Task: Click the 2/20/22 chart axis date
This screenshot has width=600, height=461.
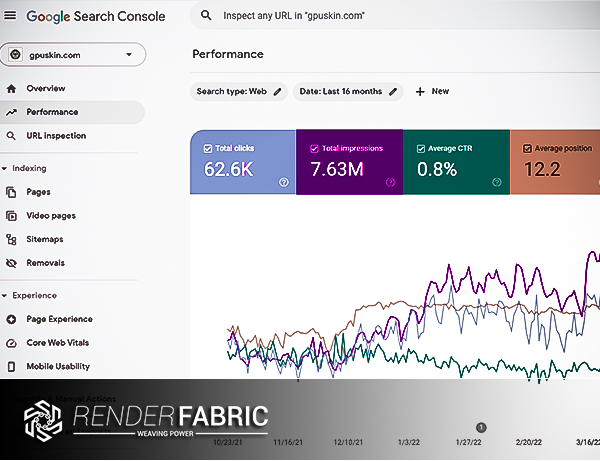Action: click(528, 442)
